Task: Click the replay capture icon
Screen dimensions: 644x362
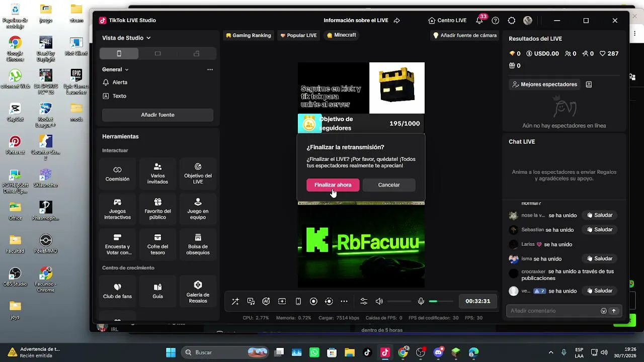Action: coord(329,301)
